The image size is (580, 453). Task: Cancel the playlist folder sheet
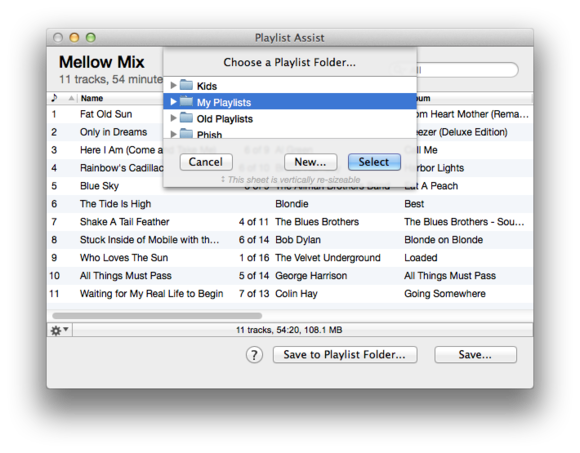[x=206, y=162]
